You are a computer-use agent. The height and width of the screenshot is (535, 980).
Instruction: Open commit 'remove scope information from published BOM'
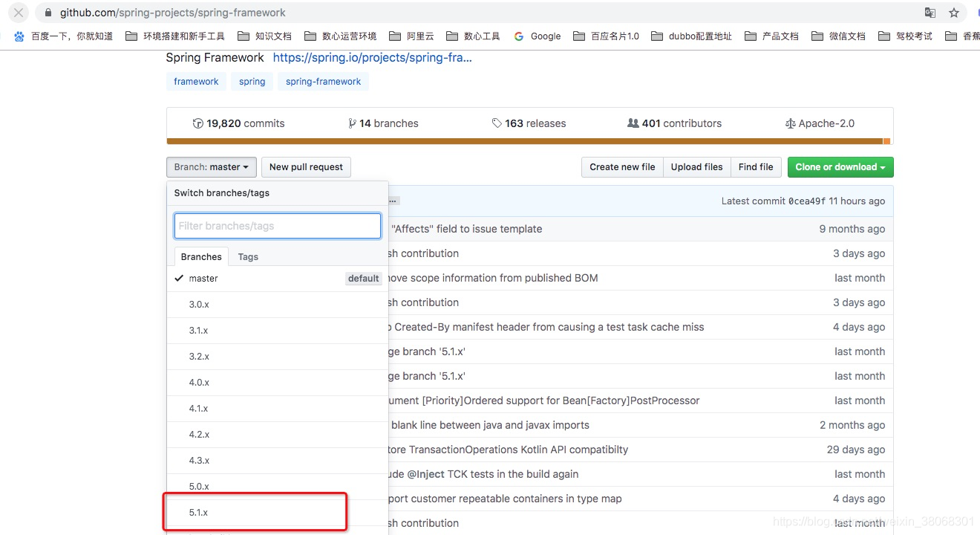tap(493, 278)
